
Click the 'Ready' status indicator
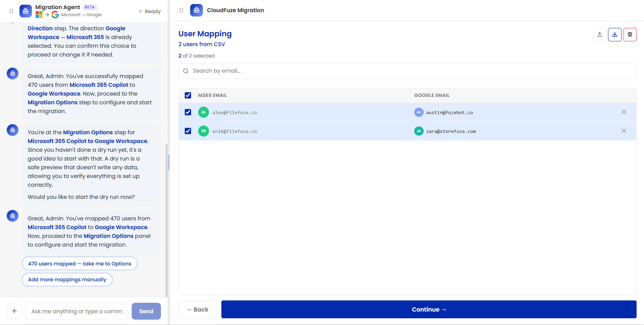click(x=150, y=11)
